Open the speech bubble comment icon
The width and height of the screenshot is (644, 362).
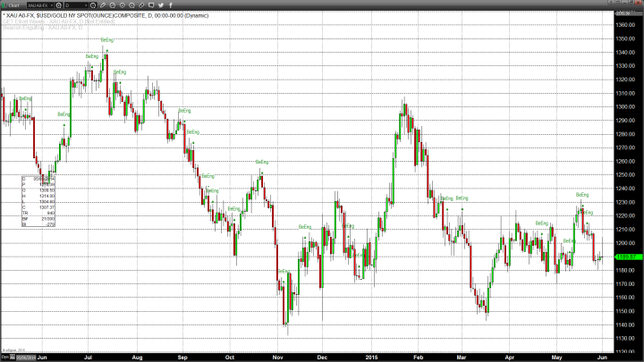coord(151,5)
